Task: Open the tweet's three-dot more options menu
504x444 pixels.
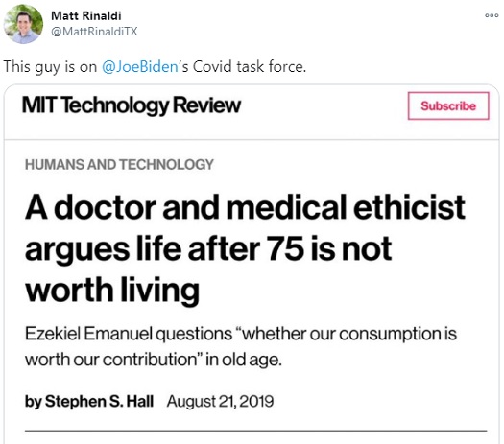Action: click(492, 15)
